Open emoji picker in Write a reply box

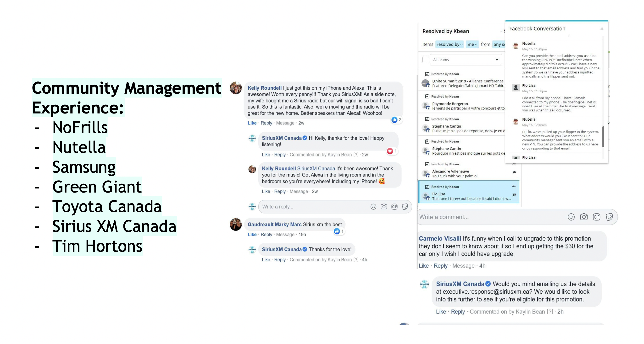pyautogui.click(x=373, y=207)
